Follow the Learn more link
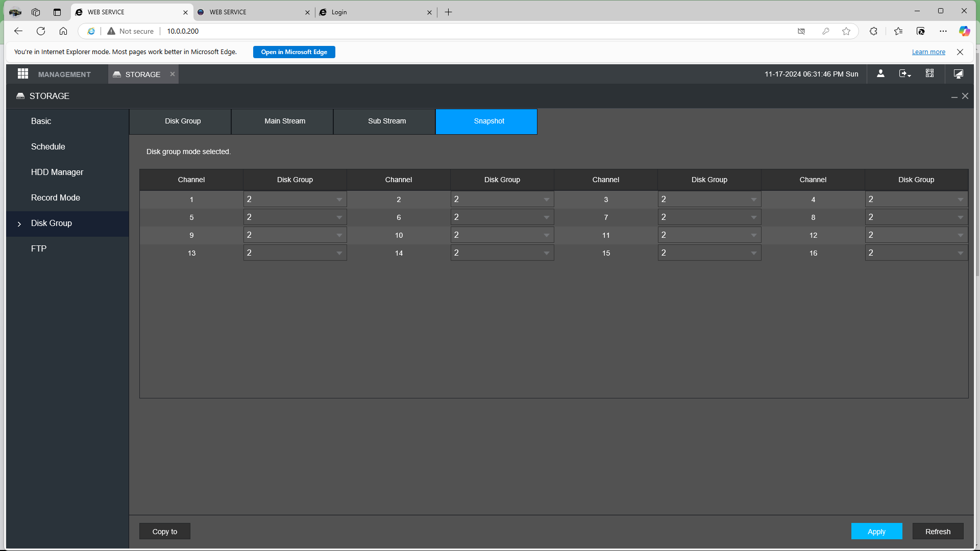Screen dimensions: 980x551 928,52
